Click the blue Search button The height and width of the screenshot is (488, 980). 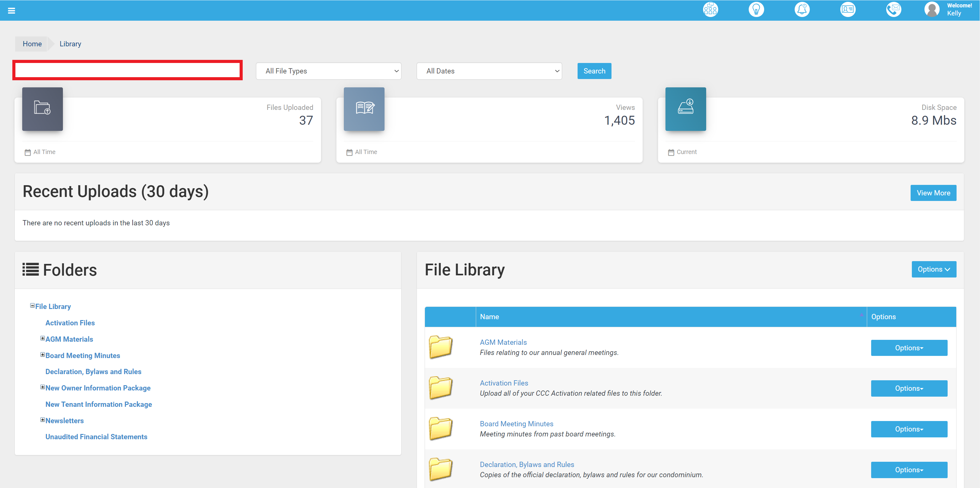click(x=594, y=71)
